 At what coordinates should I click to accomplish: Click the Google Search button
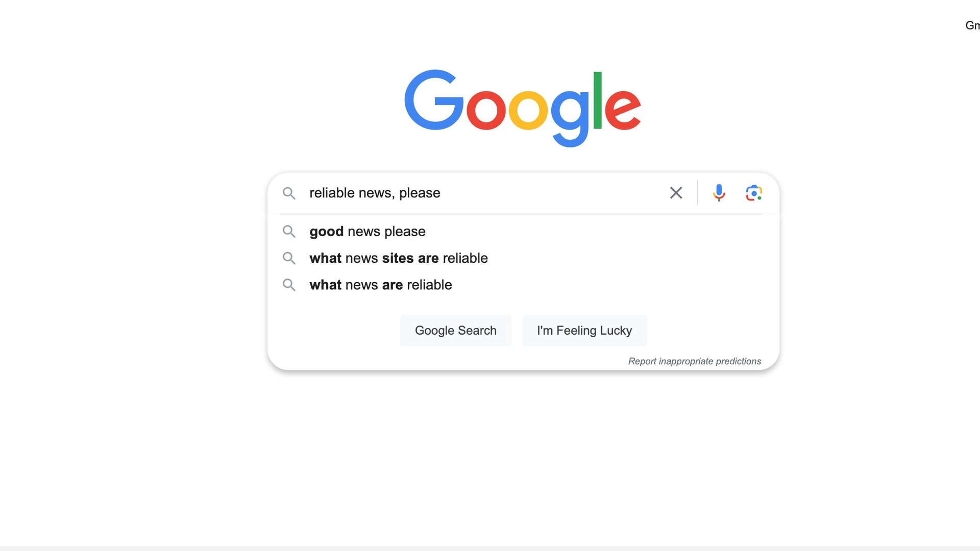click(x=455, y=331)
